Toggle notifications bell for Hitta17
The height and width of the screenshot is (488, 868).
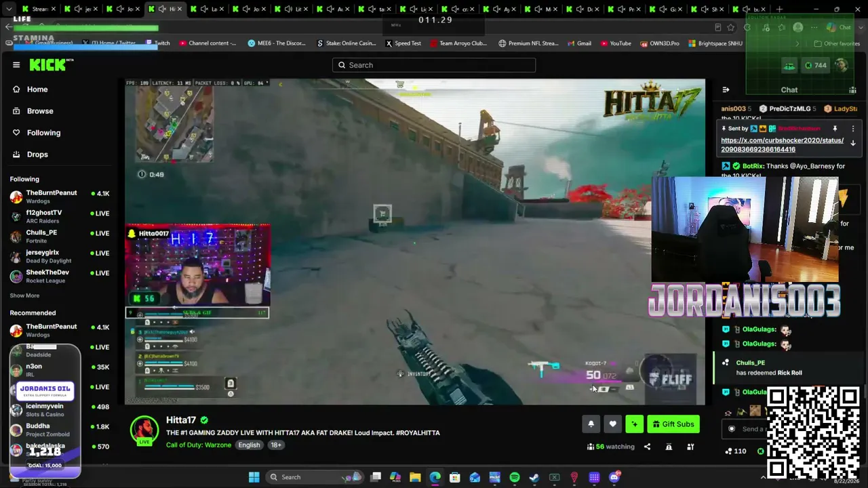(x=591, y=424)
